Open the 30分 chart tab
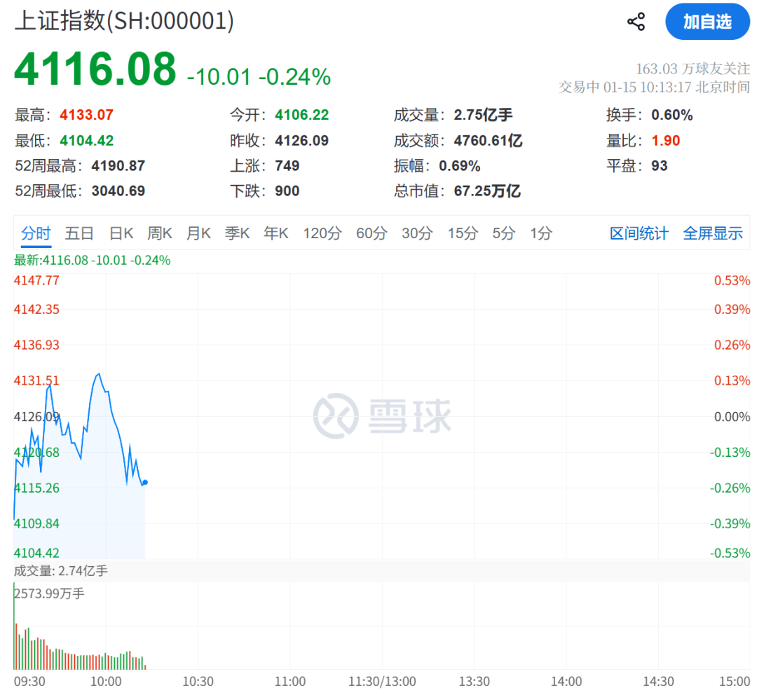 (x=417, y=233)
